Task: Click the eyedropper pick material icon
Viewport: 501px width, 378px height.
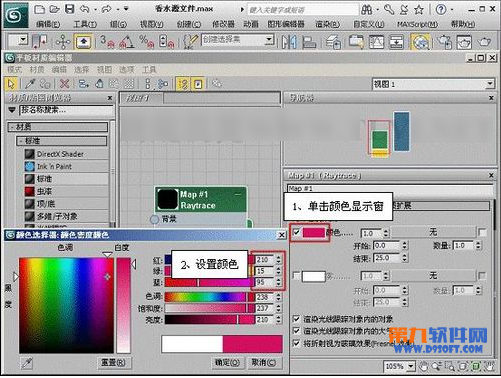Action: click(x=30, y=83)
